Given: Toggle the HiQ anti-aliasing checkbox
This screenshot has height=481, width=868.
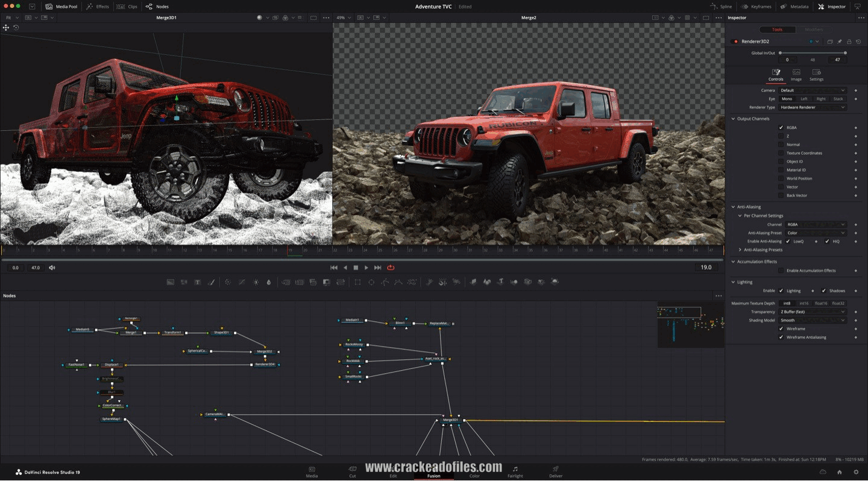Looking at the screenshot, I should (827, 242).
